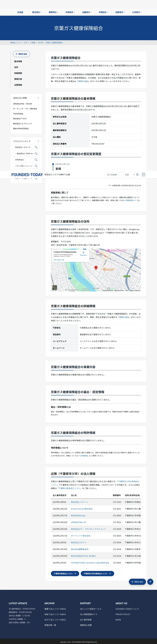
Task: Click the Aso Coffee marker on the map
Action: [105, 269]
